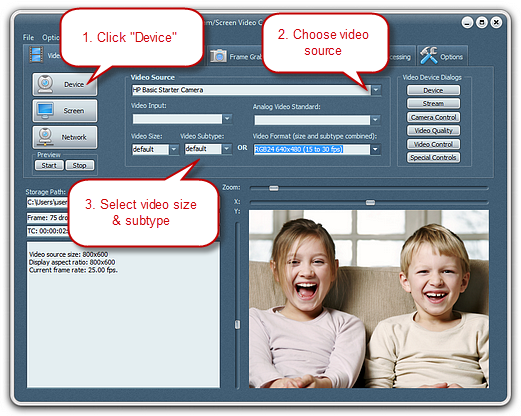Click the Zoom slider handle
This screenshot has width=521, height=416.
coord(274,188)
